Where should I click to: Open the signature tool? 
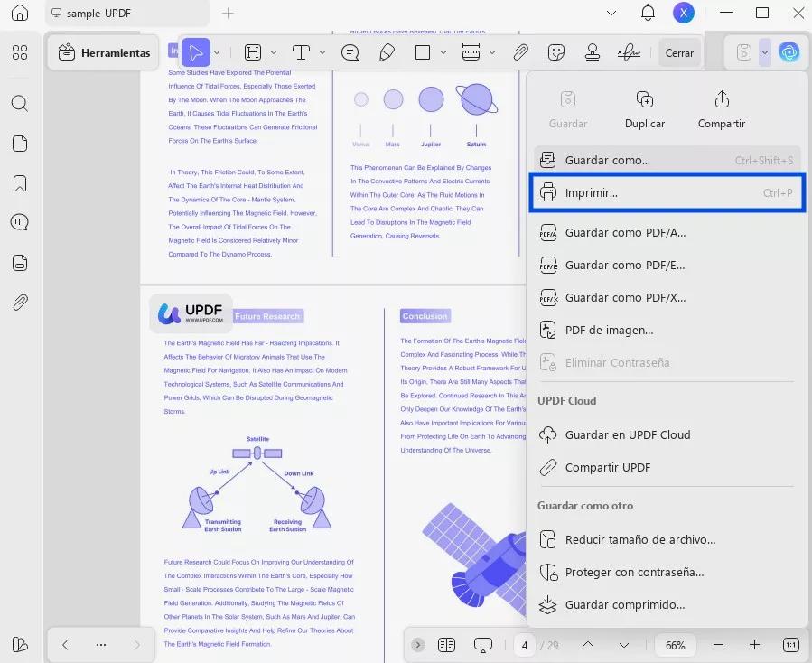click(629, 52)
